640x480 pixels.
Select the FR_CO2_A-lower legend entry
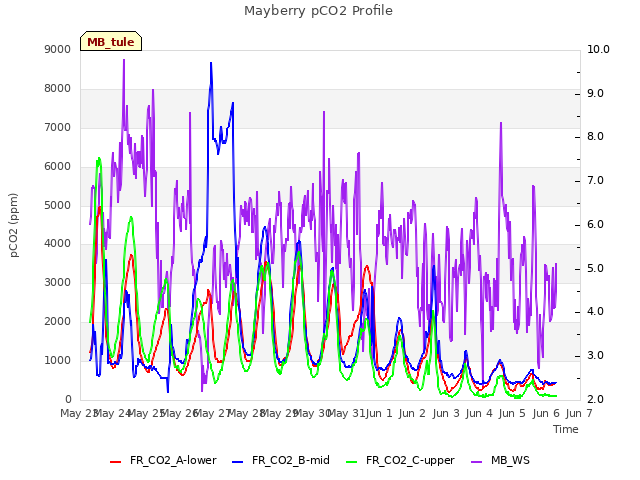[x=163, y=460]
